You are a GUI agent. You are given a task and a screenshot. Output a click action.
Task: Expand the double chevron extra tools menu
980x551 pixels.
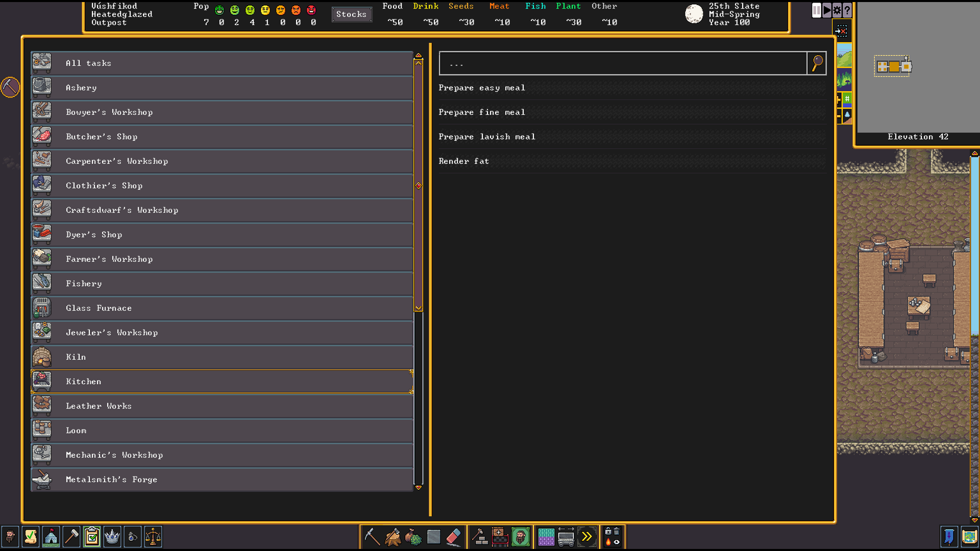point(587,537)
